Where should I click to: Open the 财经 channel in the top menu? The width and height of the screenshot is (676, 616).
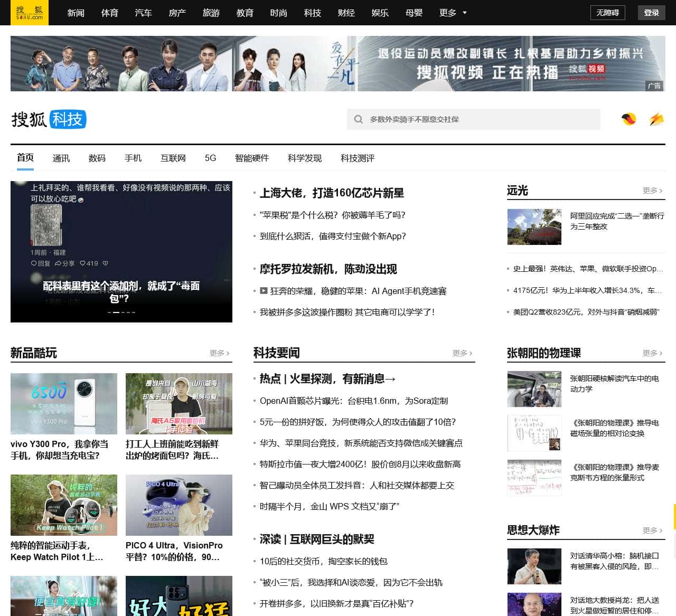346,13
